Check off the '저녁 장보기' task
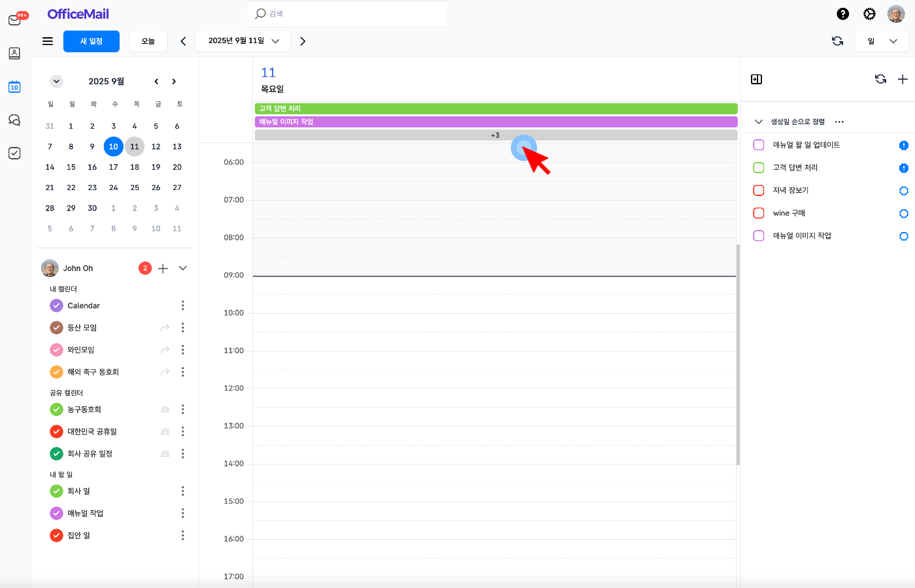The height and width of the screenshot is (588, 915). [759, 190]
